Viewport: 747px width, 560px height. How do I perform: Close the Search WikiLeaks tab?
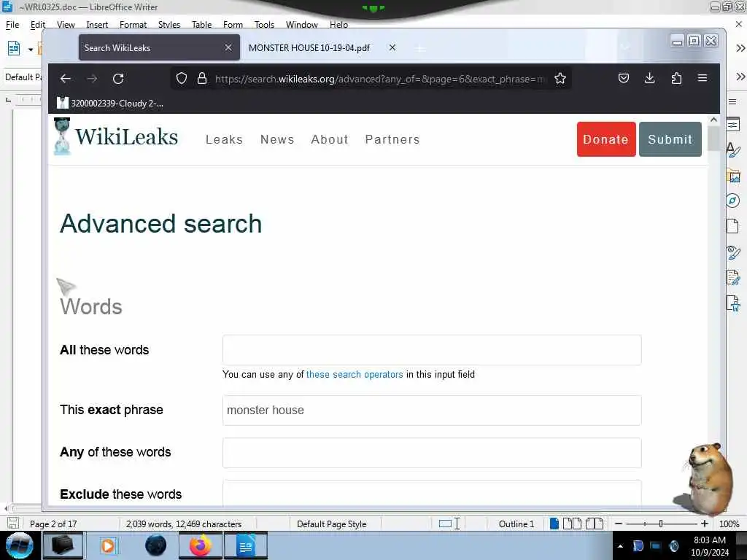(x=228, y=47)
